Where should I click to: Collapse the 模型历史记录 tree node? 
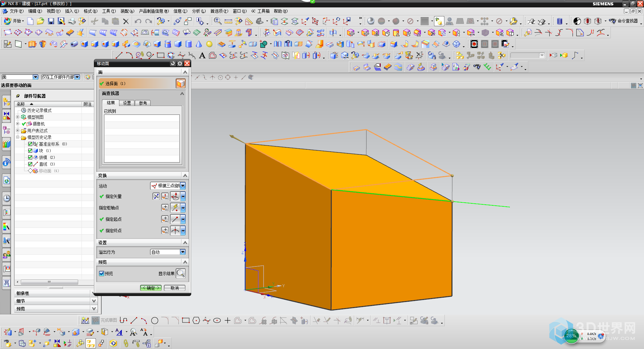click(18, 137)
